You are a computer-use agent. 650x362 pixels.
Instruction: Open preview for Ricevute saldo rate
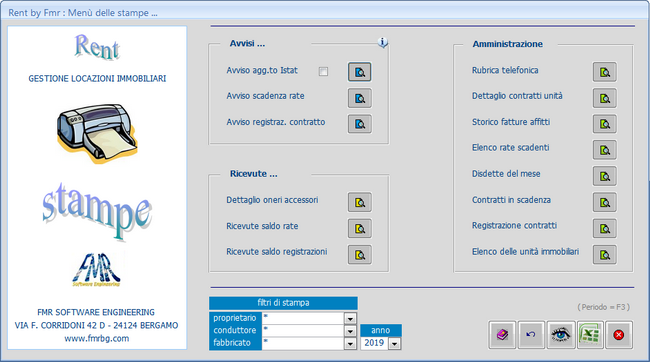(359, 228)
